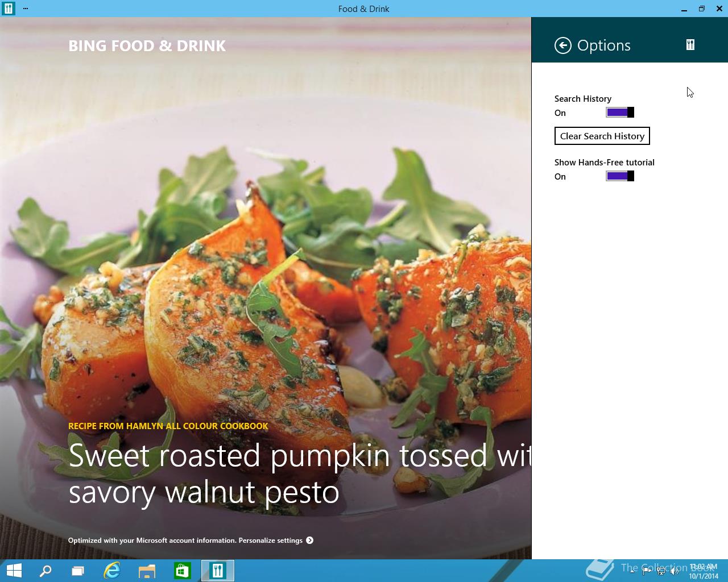
Task: Click the Search History label
Action: (583, 99)
